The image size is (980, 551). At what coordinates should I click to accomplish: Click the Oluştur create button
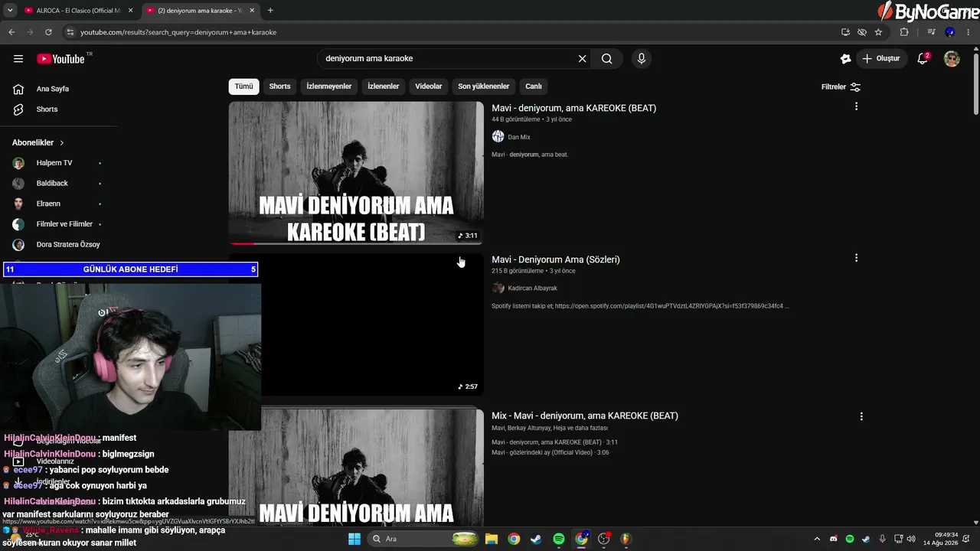881,59
